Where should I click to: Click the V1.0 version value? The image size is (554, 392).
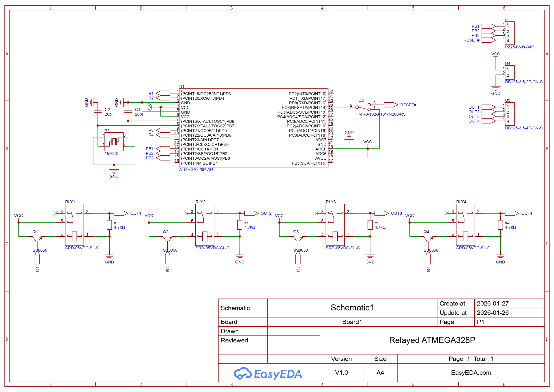pyautogui.click(x=341, y=373)
